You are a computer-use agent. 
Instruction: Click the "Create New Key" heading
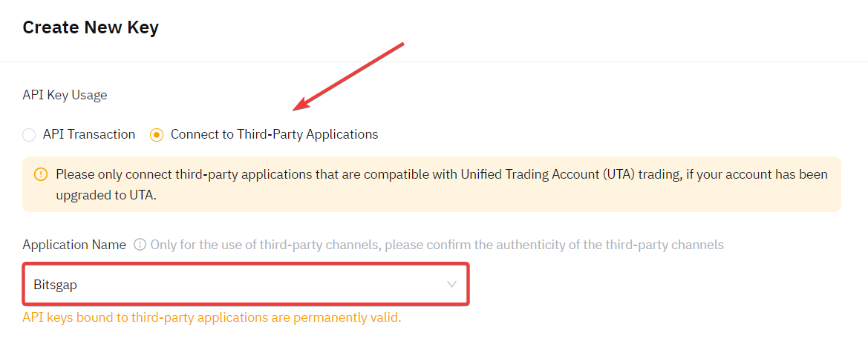[x=91, y=27]
